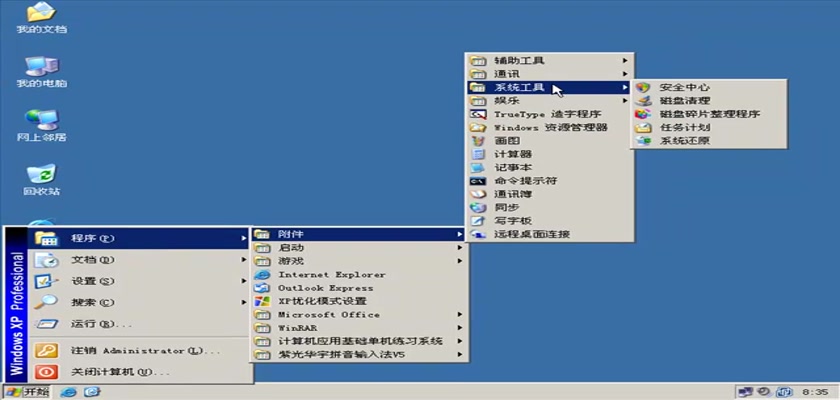The height and width of the screenshot is (400, 840).
Task: Click the 任务计划 label
Action: [685, 127]
